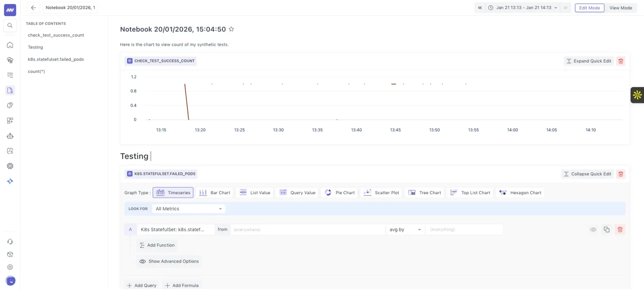Click the from (everywhere) filter field

[308, 229]
